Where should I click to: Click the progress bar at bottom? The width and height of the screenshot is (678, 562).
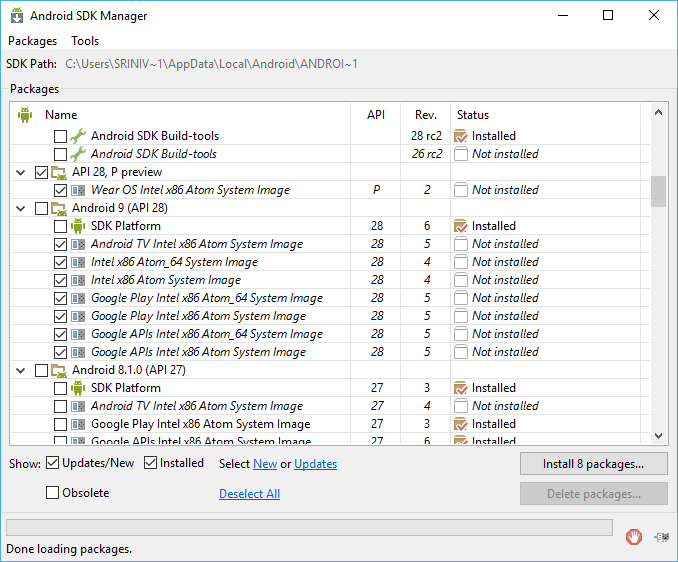309,527
